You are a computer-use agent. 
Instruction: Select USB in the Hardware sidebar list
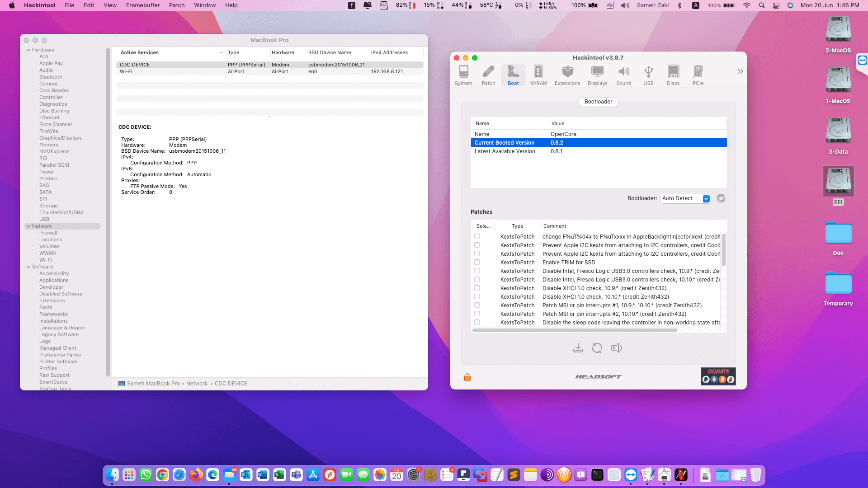click(x=44, y=220)
